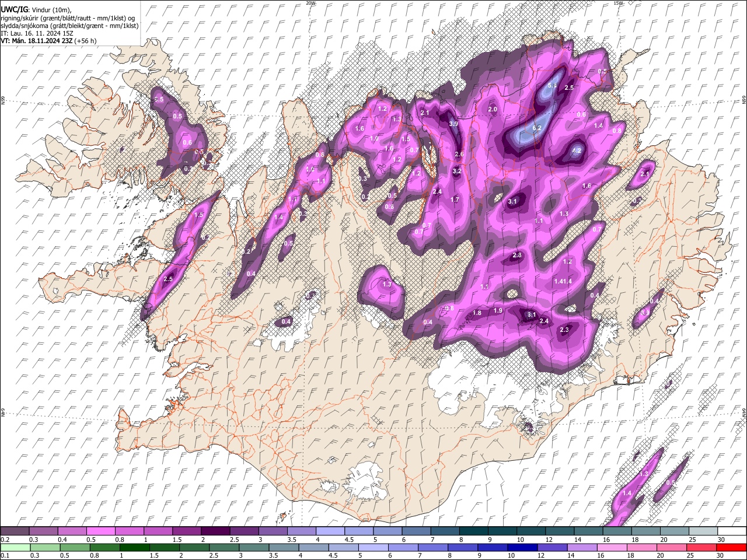Click the pink top-row swatch between 0.5 and 0.8
Image resolution: width=747 pixels, height=560 pixels.
[101, 531]
